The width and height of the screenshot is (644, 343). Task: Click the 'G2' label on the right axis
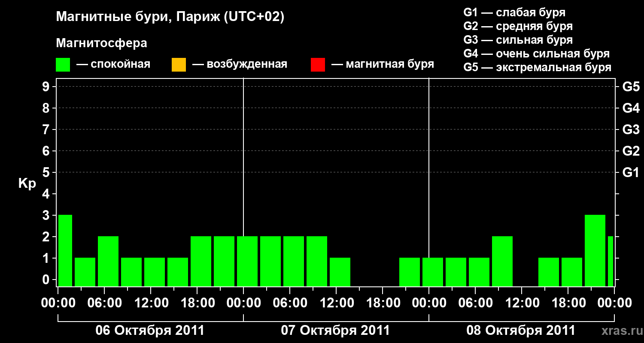coord(631,151)
